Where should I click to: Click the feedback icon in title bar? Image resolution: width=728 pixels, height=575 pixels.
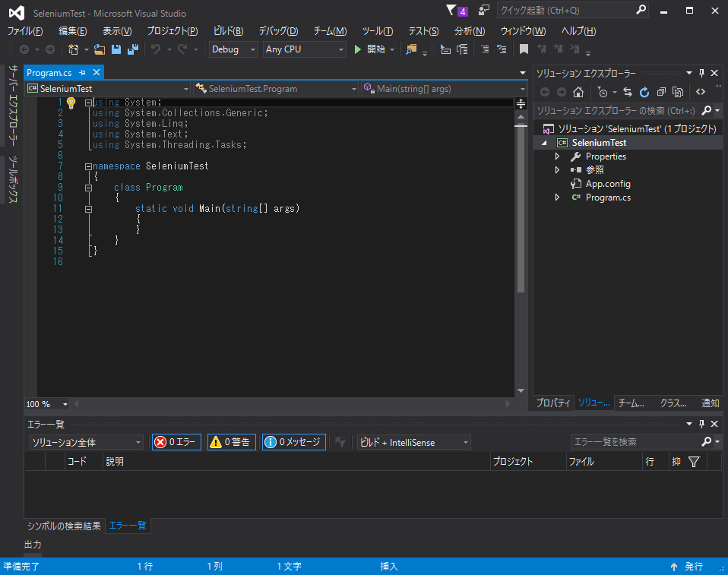tap(484, 10)
